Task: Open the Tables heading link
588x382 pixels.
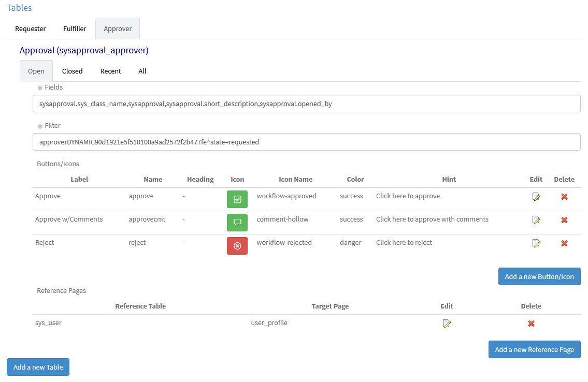Action: tap(19, 7)
